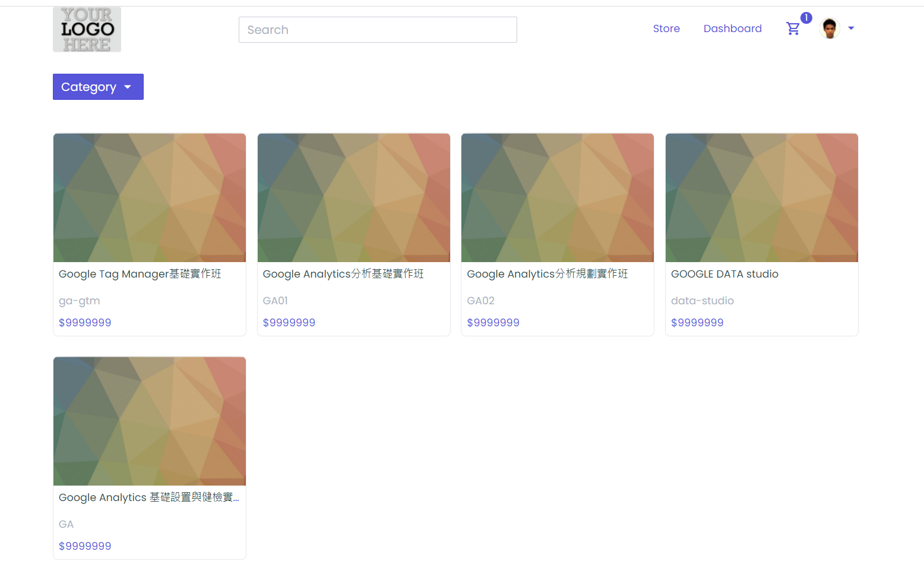The width and height of the screenshot is (924, 567).
Task: Click the bottom-row GA course thumbnail
Action: pos(150,421)
